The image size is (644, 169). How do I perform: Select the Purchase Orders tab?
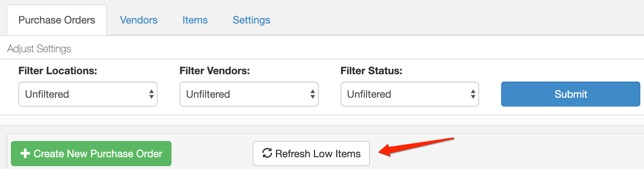click(x=57, y=20)
